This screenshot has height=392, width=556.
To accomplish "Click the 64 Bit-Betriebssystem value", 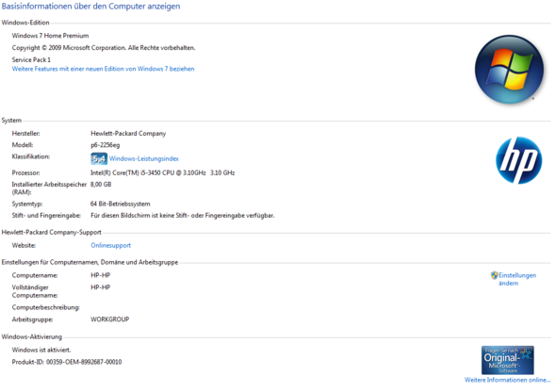I will coord(121,204).
